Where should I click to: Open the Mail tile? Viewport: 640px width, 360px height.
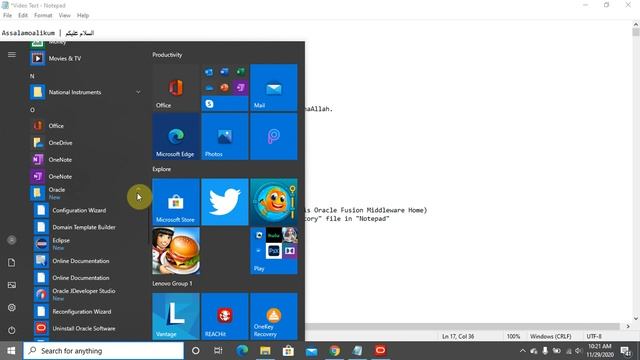click(274, 88)
